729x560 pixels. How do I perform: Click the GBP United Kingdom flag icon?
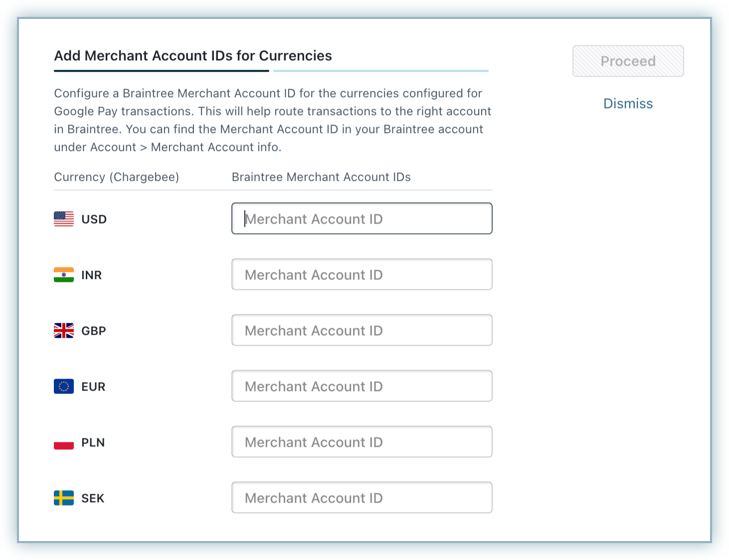point(64,330)
